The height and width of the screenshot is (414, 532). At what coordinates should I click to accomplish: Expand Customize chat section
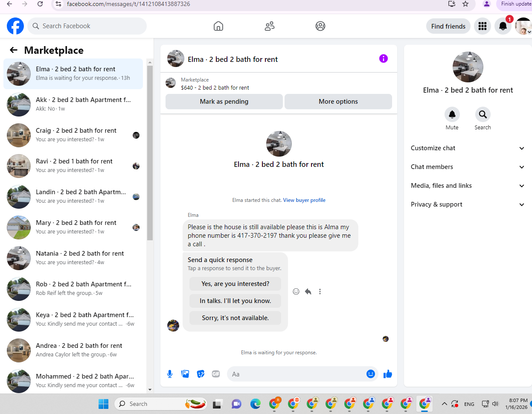click(x=468, y=148)
